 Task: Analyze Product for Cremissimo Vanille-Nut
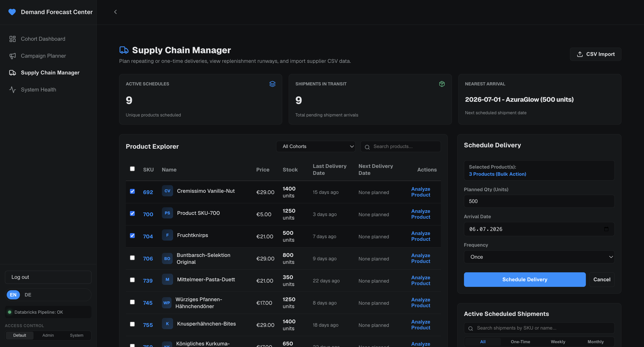click(x=420, y=192)
